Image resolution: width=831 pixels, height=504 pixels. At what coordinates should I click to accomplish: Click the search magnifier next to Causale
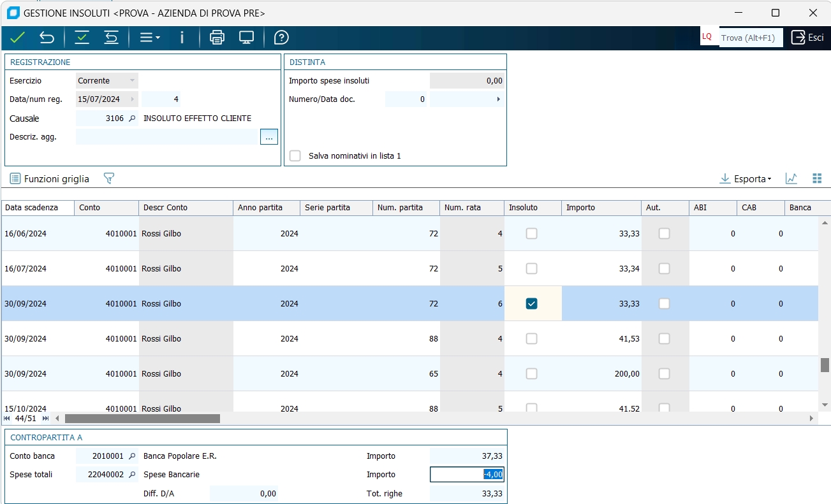point(132,119)
